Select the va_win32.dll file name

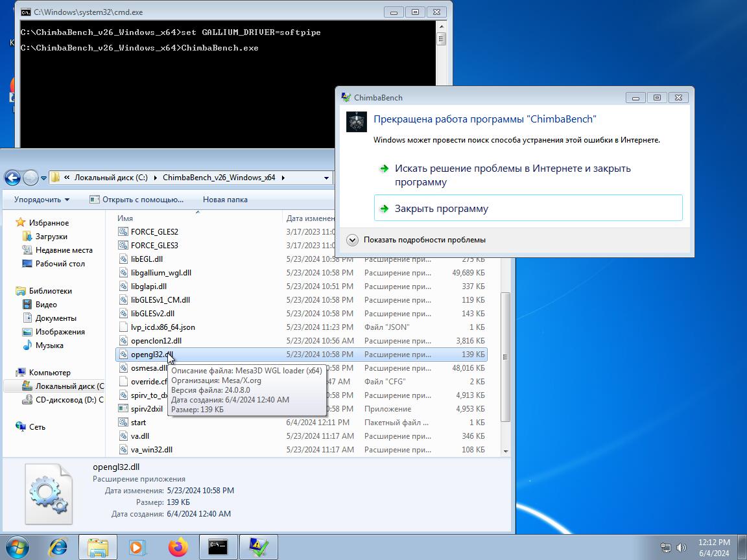coord(152,450)
